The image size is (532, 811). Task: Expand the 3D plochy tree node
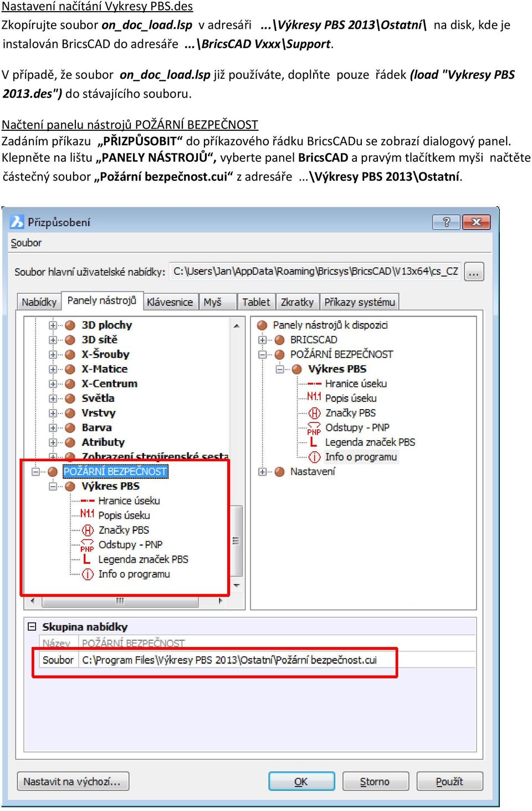tap(53, 325)
